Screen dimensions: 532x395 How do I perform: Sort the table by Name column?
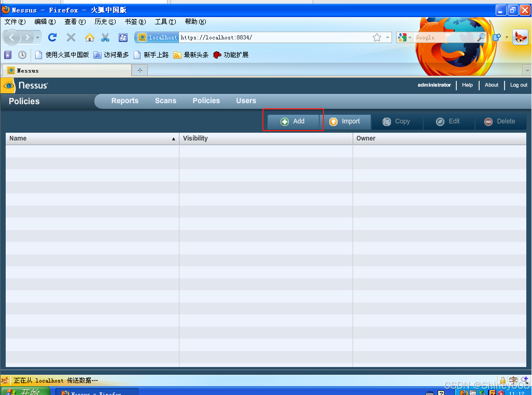pos(92,138)
